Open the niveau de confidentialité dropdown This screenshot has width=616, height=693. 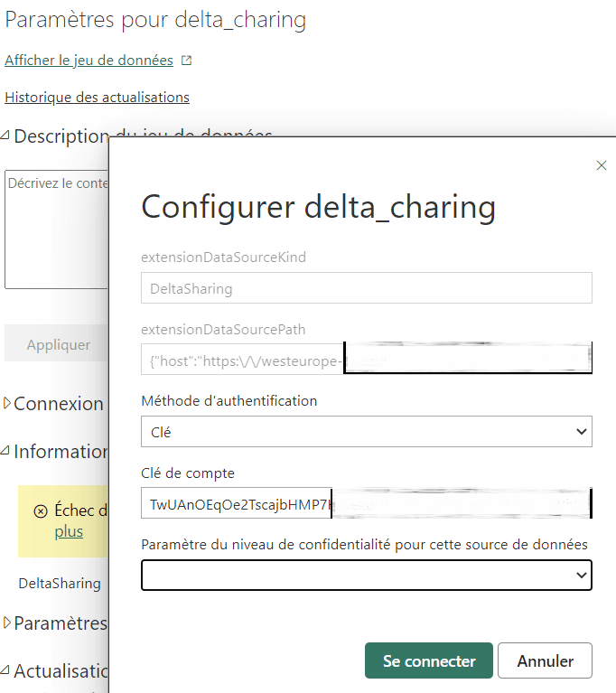click(x=367, y=575)
